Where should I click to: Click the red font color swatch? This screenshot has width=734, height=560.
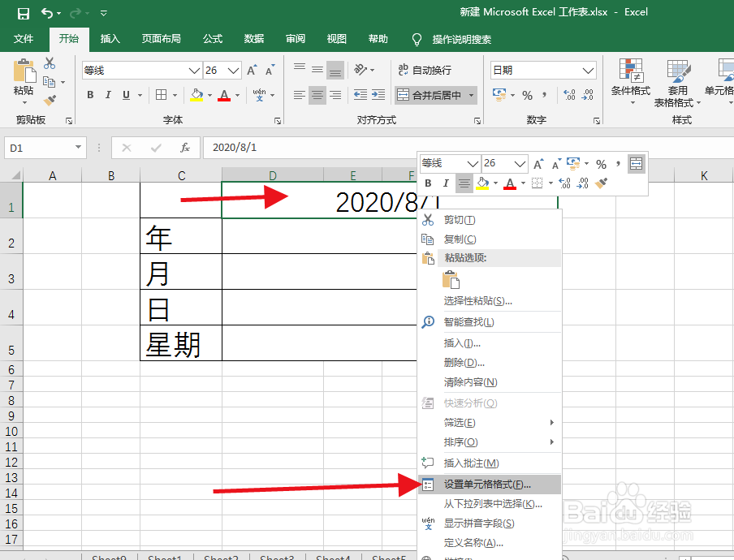223,96
